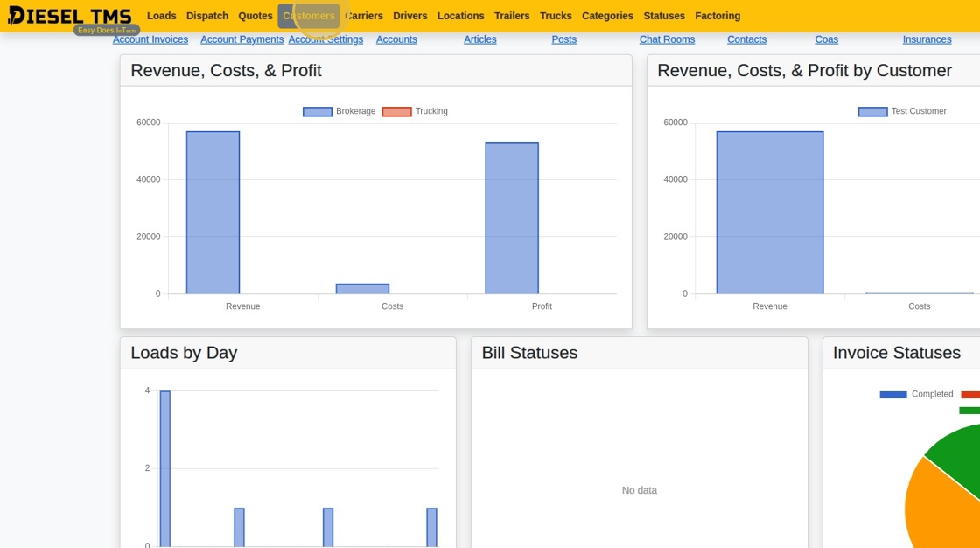
Task: Open the Contacts link
Action: pyautogui.click(x=746, y=39)
